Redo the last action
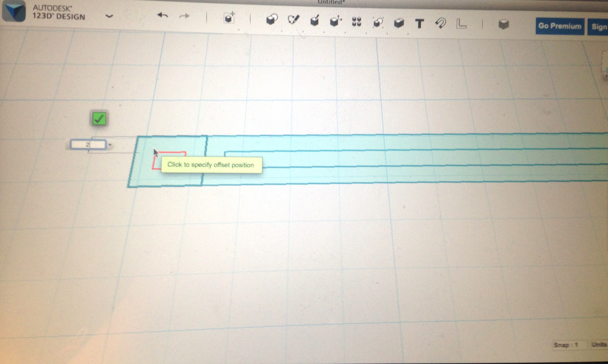Viewport: 608px width, 364px height. (184, 16)
